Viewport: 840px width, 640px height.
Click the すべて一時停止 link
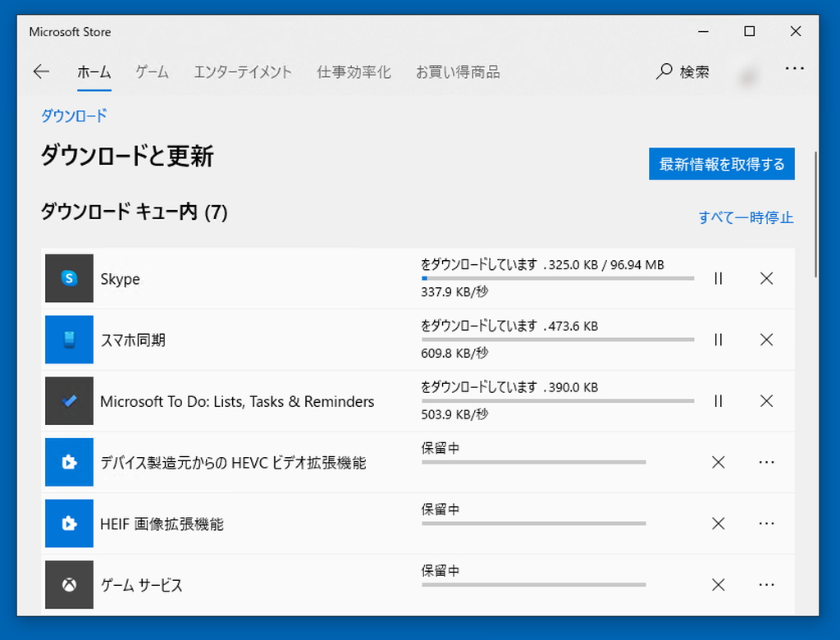pos(746,217)
